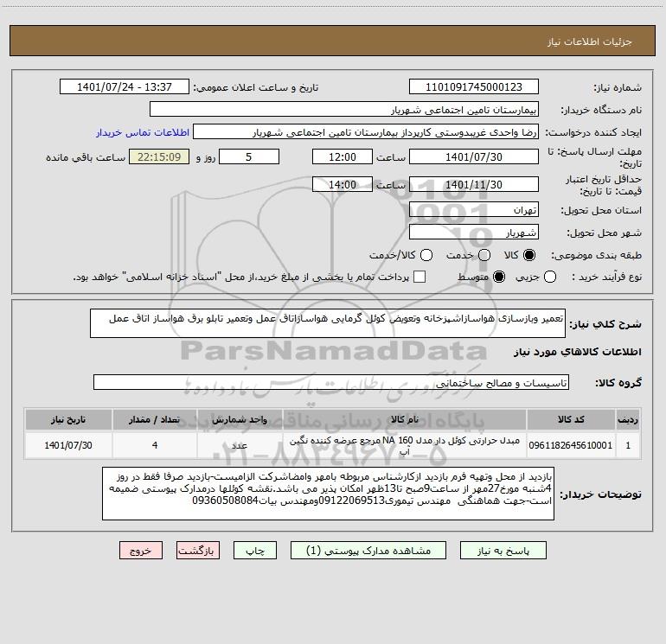Click the price validity time 14:00 field

343,184
